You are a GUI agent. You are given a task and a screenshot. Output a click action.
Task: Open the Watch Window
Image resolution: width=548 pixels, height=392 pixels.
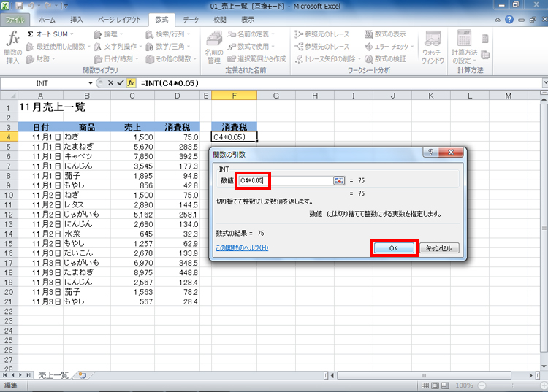(x=433, y=47)
